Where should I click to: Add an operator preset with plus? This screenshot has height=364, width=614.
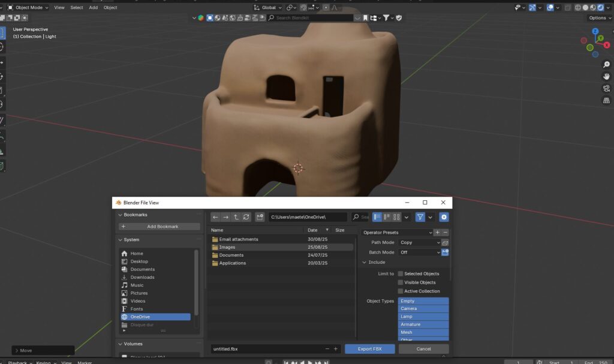(x=438, y=232)
